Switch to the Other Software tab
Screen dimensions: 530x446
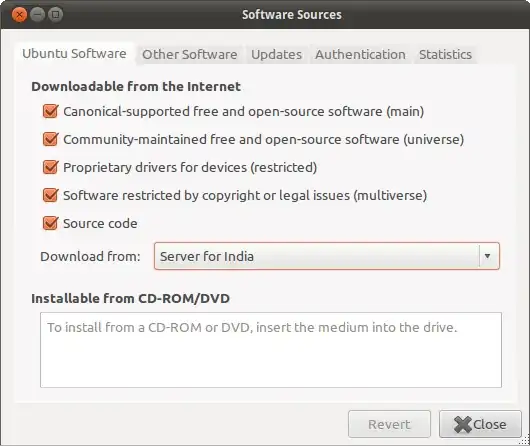click(190, 54)
